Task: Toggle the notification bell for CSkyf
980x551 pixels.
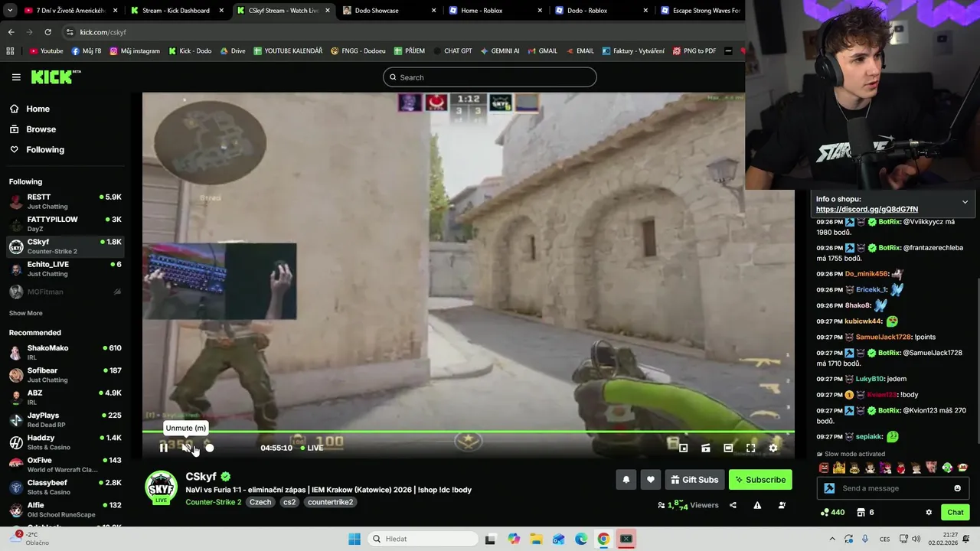Action: [626, 480]
